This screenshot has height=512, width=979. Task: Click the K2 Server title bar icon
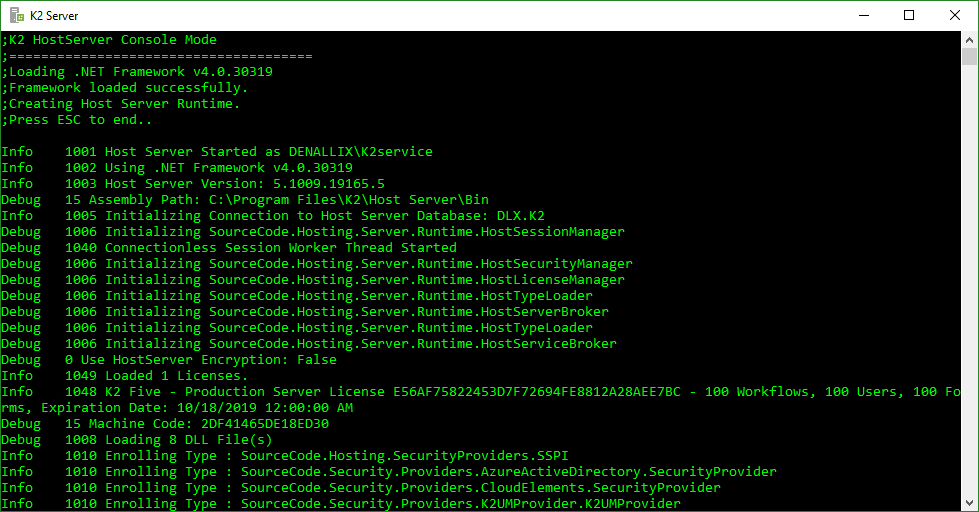[x=17, y=15]
